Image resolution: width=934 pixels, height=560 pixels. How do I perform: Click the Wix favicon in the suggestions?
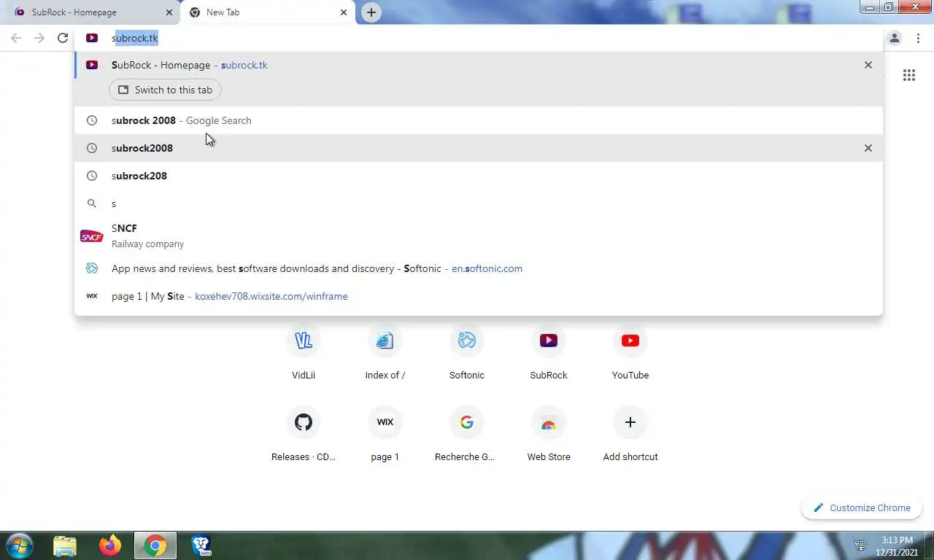(x=92, y=296)
